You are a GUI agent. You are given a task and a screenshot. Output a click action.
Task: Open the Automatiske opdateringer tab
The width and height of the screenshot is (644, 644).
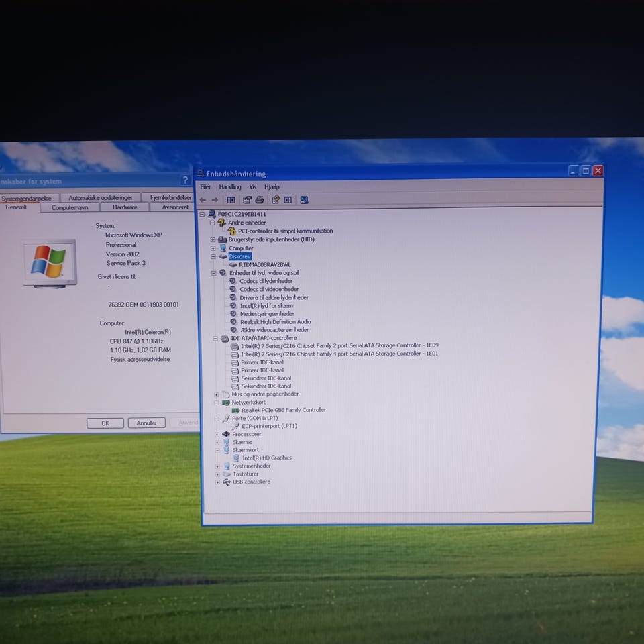[x=100, y=197]
